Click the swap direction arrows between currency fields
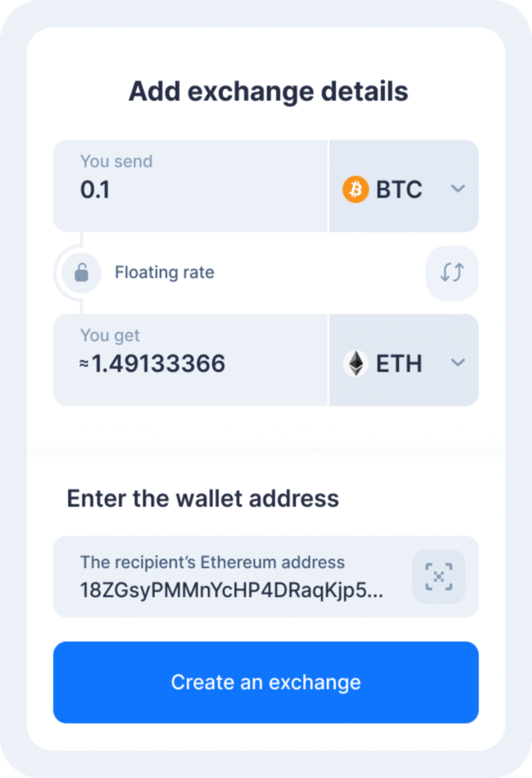Viewport: 532px width, 778px height. click(451, 273)
